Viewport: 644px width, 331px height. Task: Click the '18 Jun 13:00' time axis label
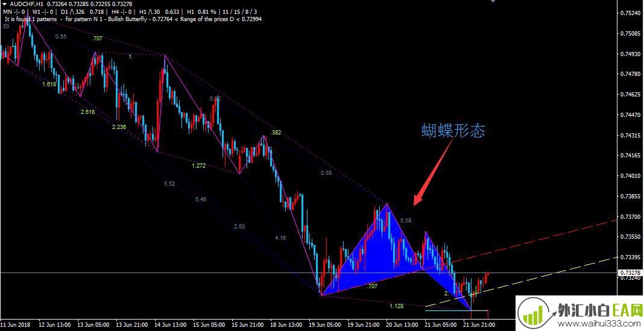(x=286, y=325)
